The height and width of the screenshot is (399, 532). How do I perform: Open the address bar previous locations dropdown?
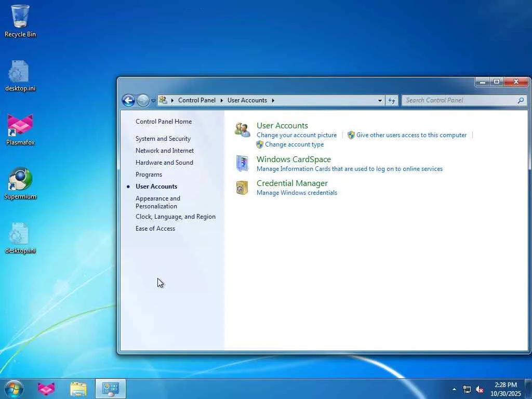[x=380, y=100]
